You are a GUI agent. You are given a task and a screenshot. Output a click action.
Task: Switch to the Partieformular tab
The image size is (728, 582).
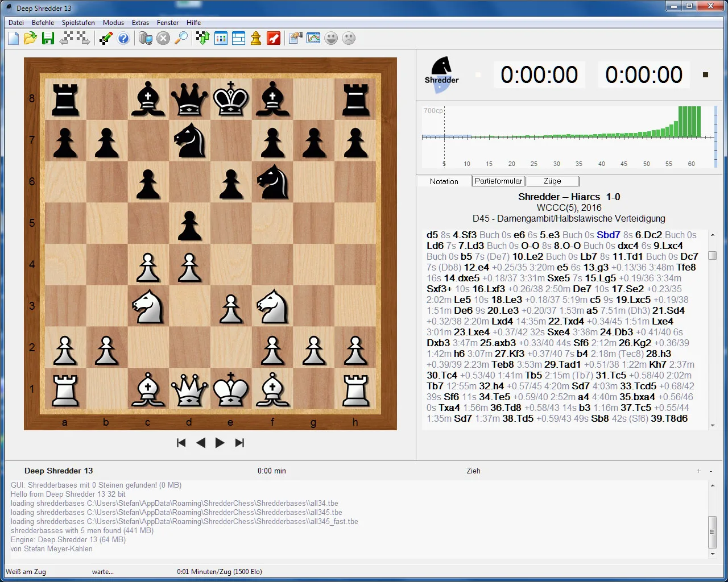pos(499,181)
